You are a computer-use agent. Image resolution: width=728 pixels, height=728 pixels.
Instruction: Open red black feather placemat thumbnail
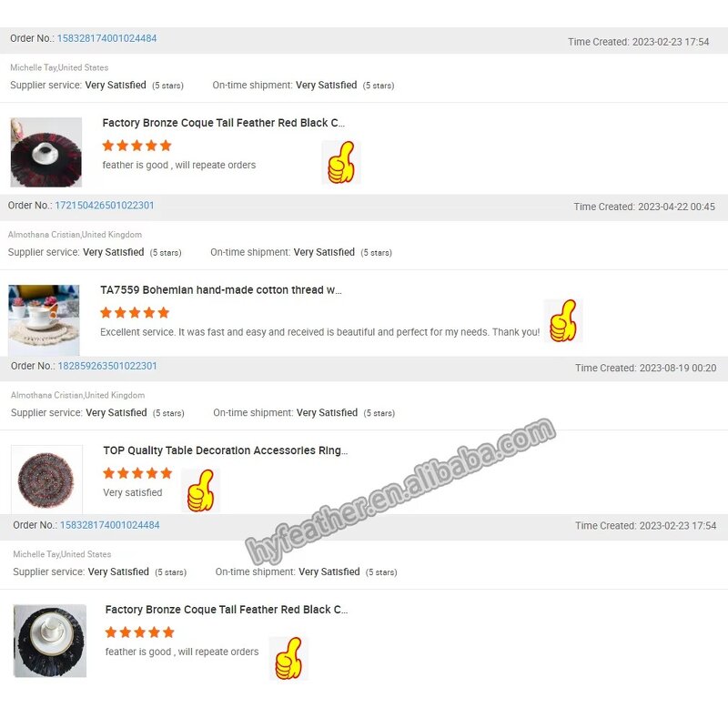click(x=46, y=152)
